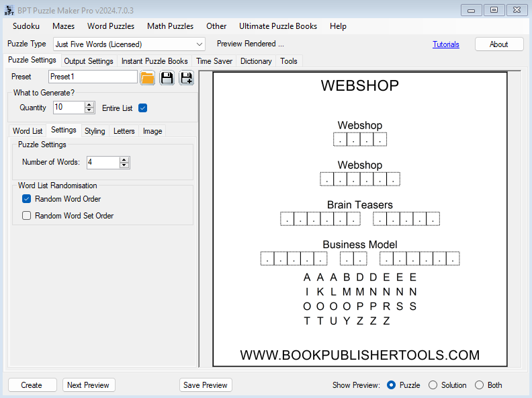
Task: Select Solution preview radio button
Action: click(x=433, y=385)
